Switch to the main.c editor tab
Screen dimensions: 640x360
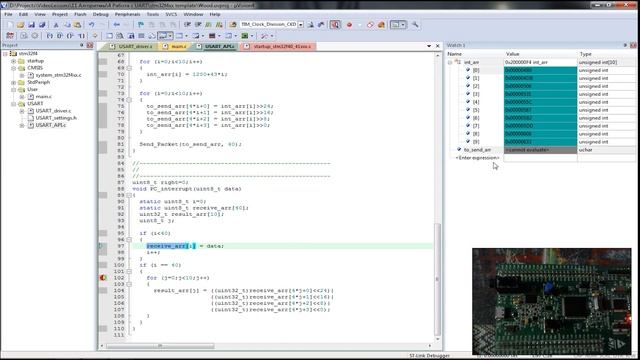175,47
